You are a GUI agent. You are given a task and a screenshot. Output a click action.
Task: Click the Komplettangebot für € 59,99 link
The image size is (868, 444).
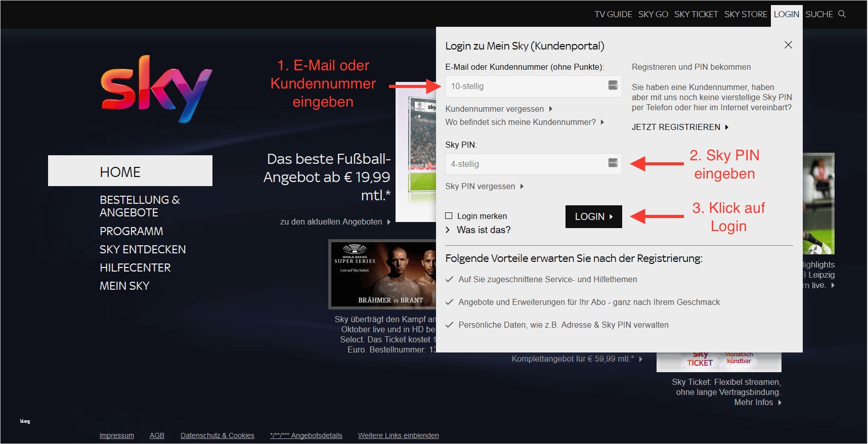click(577, 359)
